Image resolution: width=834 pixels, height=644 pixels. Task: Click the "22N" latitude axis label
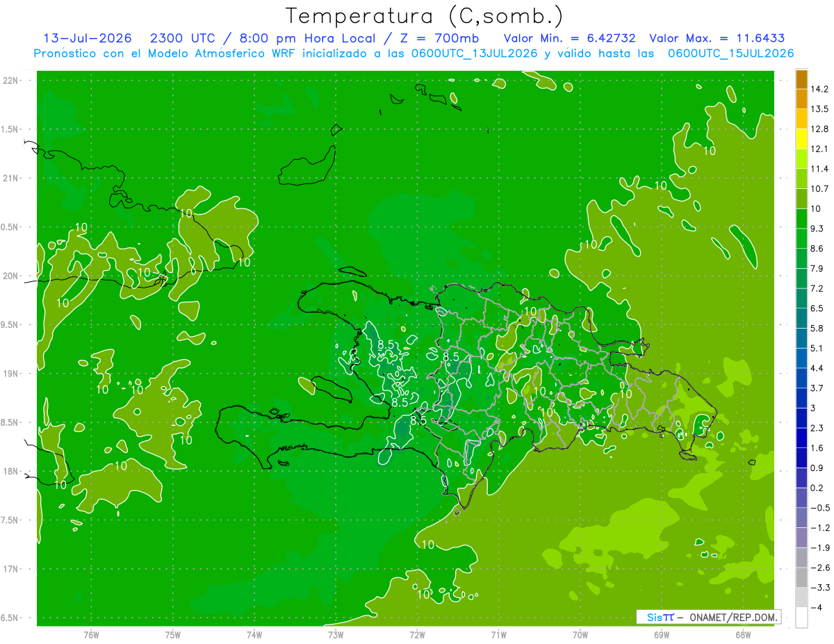(x=11, y=81)
